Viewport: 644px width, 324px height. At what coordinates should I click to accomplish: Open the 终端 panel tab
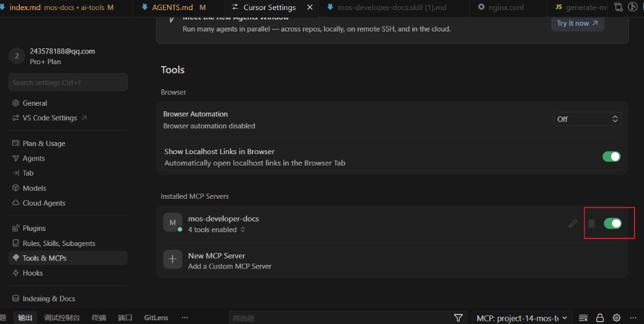[99, 318]
